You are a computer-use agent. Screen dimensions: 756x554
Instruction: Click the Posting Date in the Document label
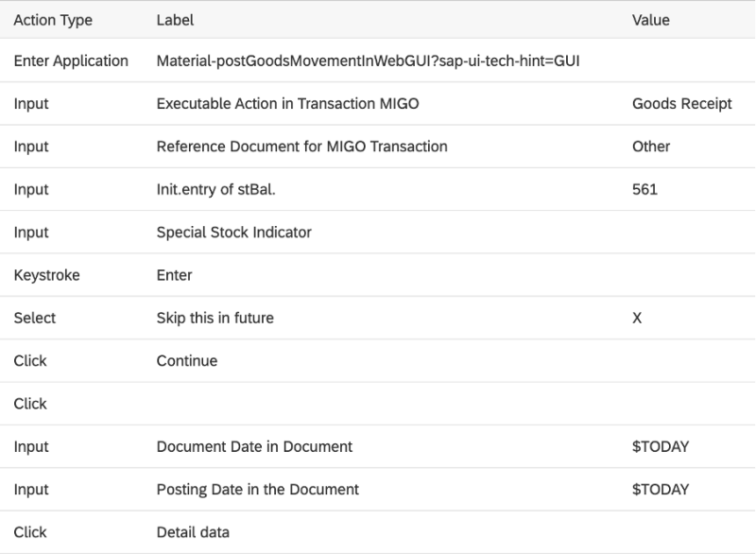coord(257,489)
